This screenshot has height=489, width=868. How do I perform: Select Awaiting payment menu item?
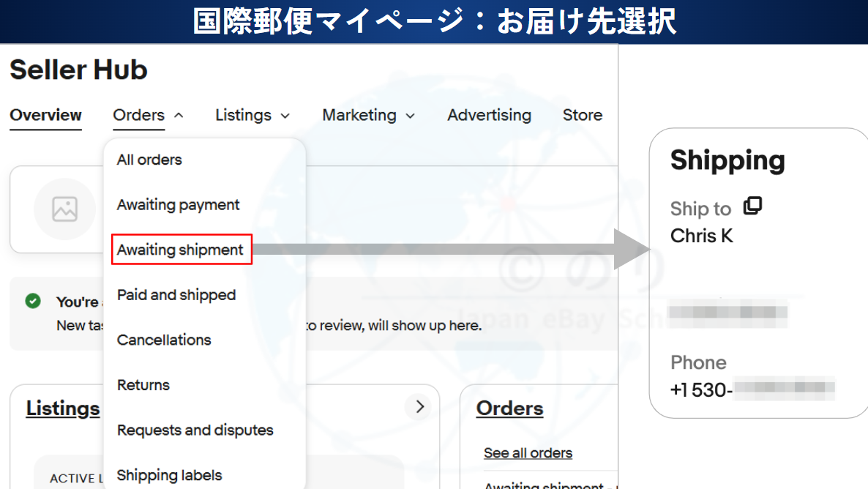tap(178, 205)
